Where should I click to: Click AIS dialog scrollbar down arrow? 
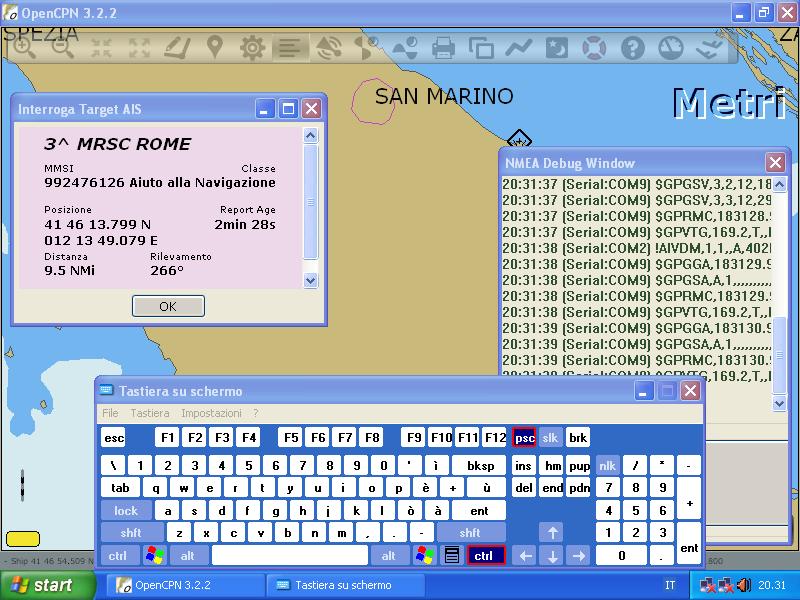(311, 280)
